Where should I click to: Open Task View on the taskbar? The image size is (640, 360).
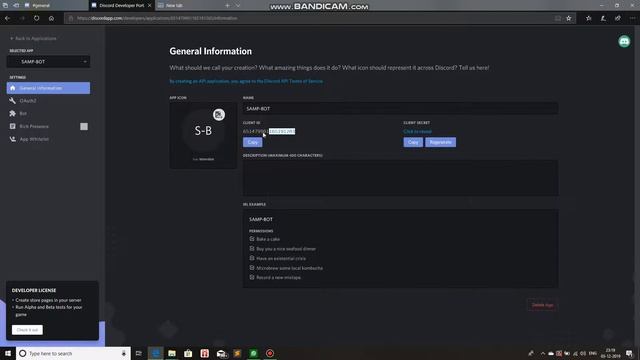139,353
